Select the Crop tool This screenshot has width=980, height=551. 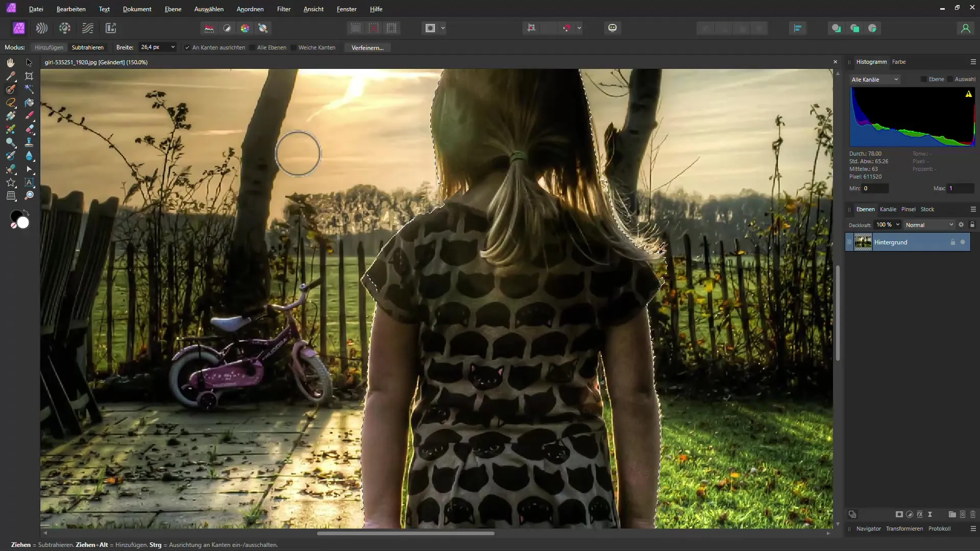29,76
